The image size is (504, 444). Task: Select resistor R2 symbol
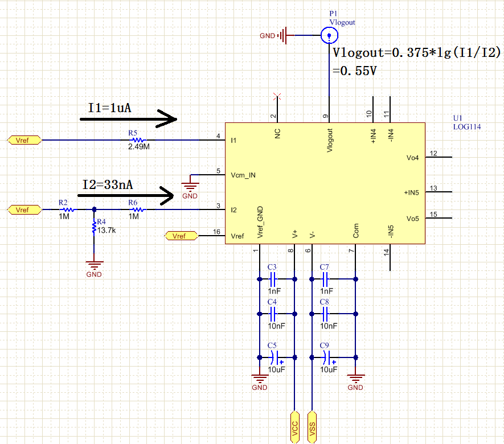point(68,209)
